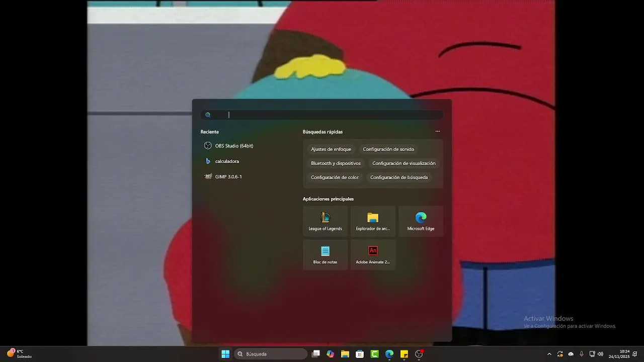Open Explorador de archivos tile in search panel
The height and width of the screenshot is (362, 644).
(373, 221)
